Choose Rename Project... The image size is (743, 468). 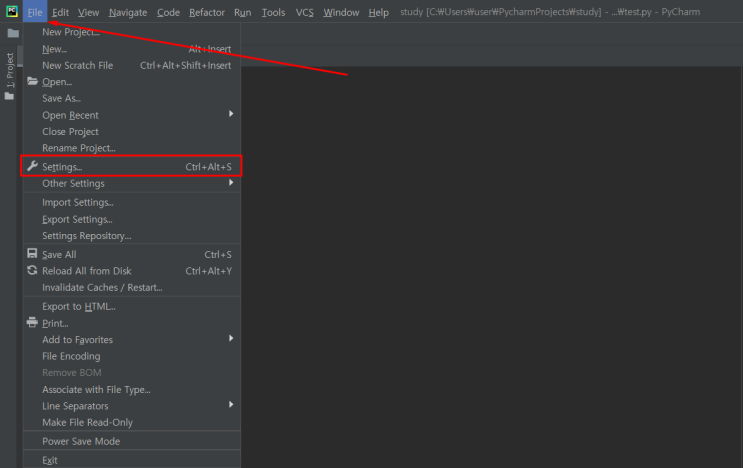132,148
